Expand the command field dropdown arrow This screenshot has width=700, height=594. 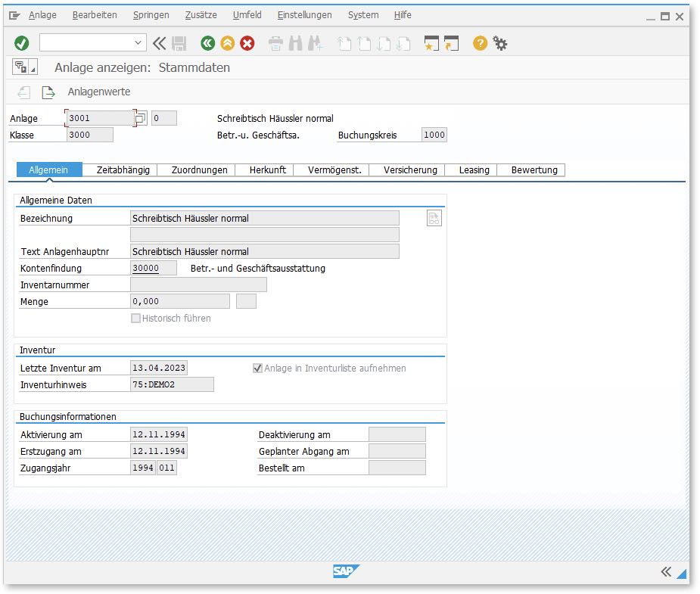138,43
